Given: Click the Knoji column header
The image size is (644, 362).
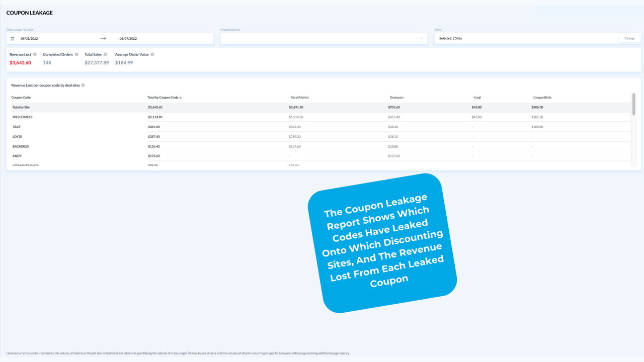Looking at the screenshot, I should [x=477, y=98].
